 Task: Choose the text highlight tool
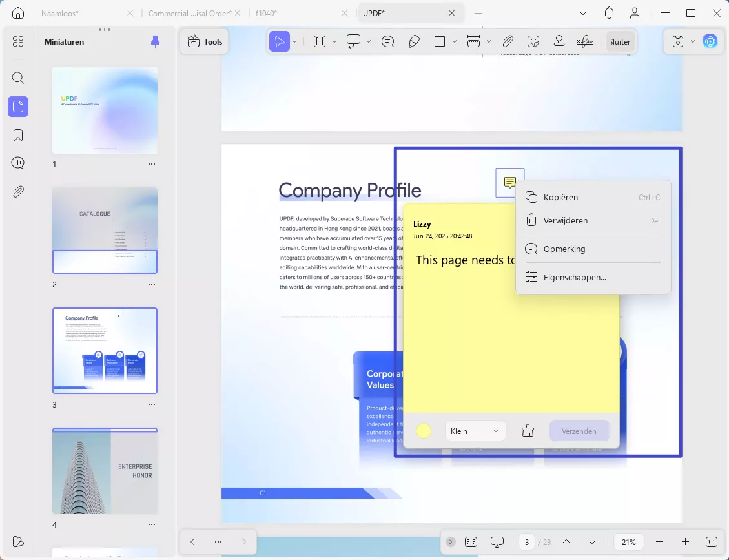click(320, 41)
